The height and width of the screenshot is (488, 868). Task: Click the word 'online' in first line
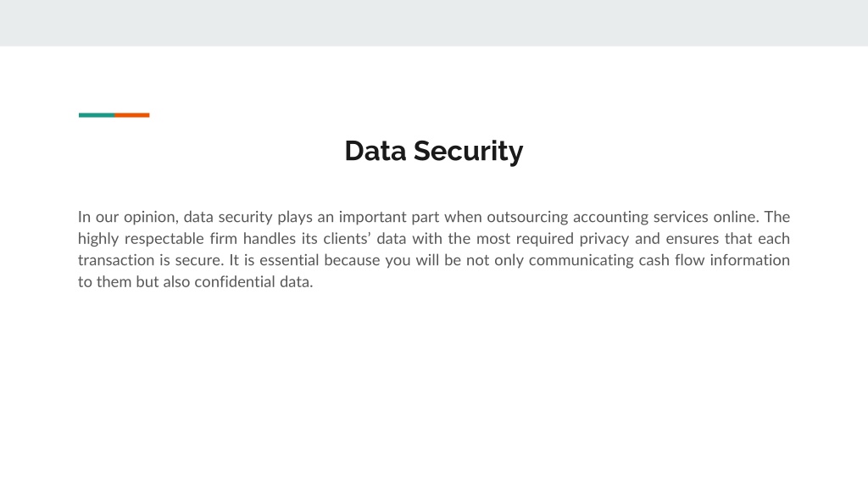pos(737,217)
